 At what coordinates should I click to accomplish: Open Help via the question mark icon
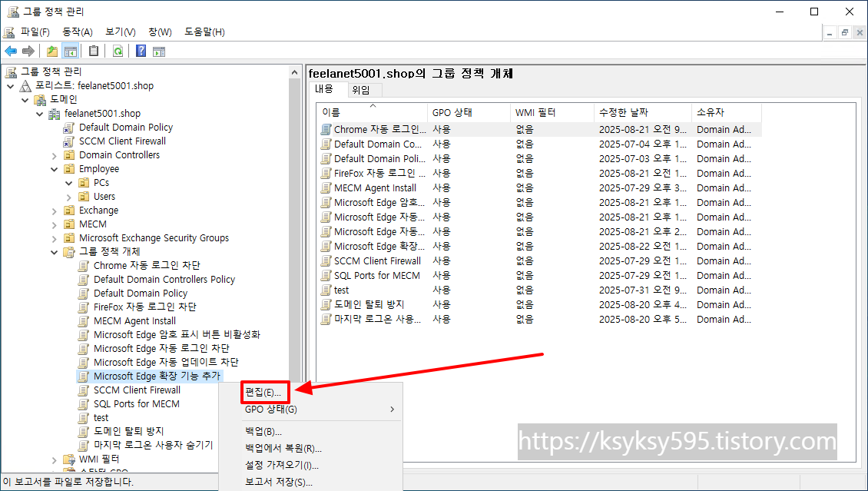pos(141,51)
